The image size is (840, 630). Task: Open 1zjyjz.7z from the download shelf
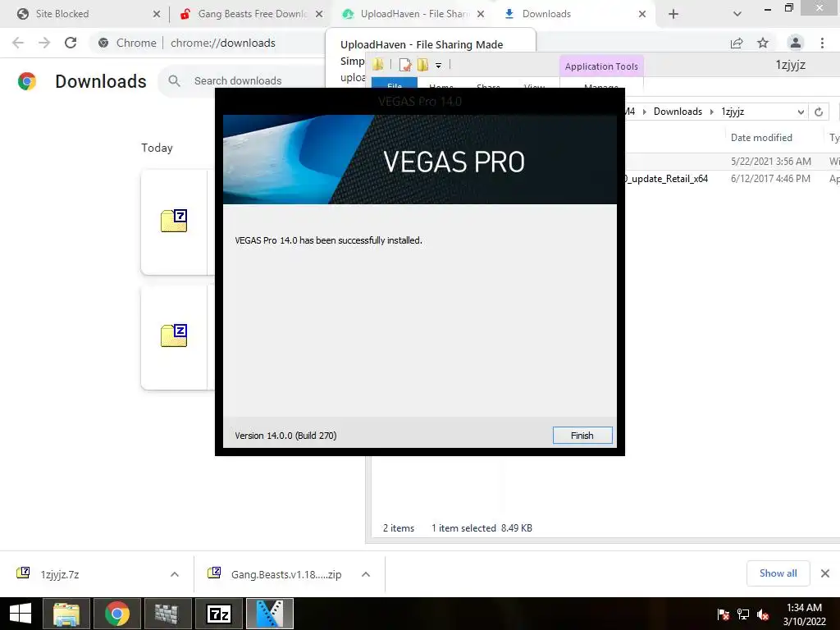(60, 574)
